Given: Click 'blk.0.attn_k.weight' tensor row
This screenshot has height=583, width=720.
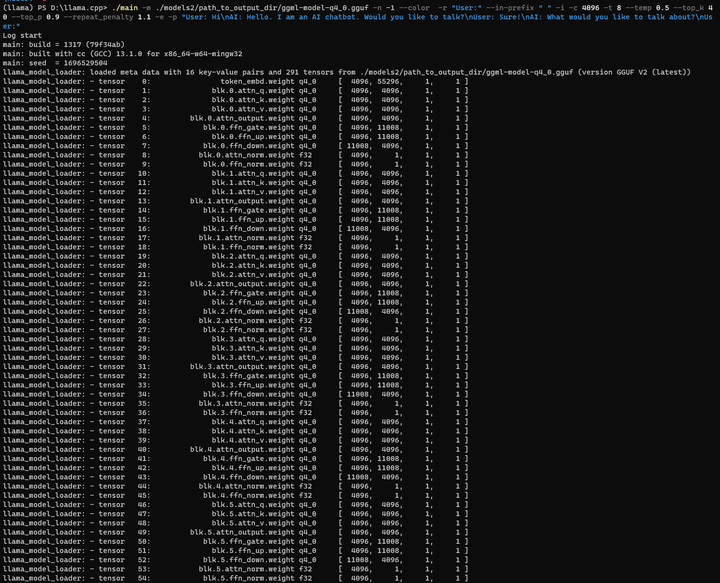Looking at the screenshot, I should point(235,100).
